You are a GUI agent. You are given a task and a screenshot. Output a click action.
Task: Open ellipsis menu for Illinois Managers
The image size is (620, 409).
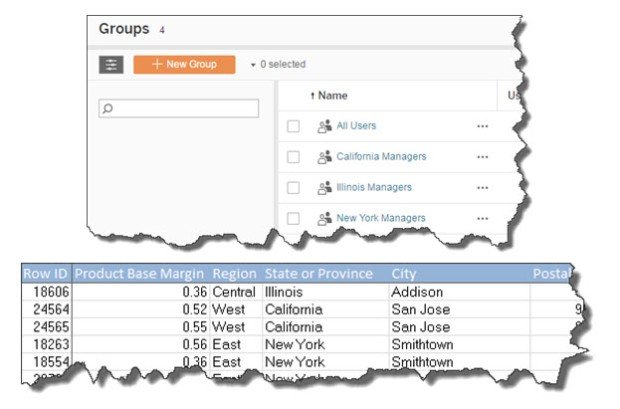click(x=482, y=187)
